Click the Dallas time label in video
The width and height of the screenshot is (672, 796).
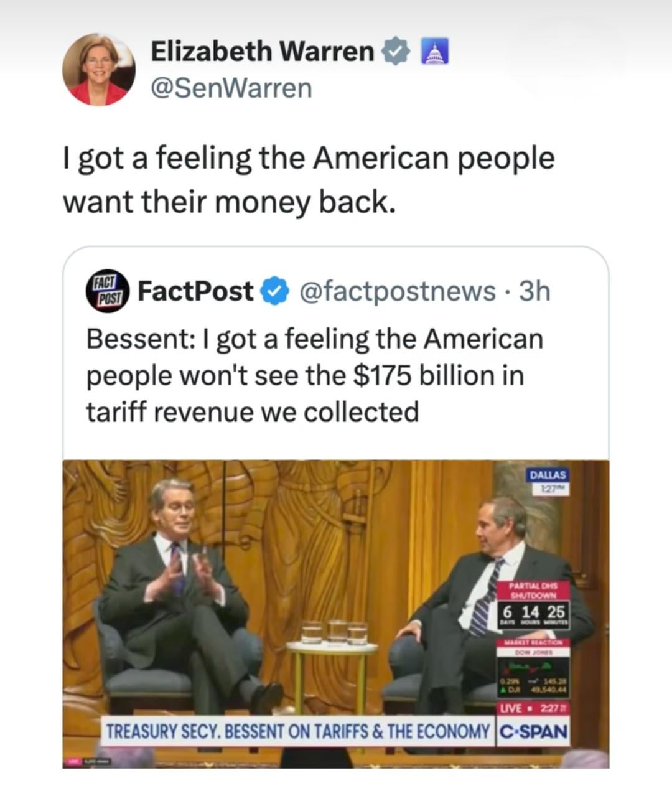coord(548,480)
